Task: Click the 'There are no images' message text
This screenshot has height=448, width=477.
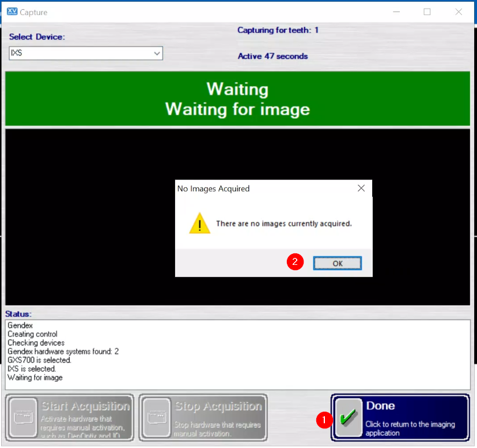Action: coord(283,223)
